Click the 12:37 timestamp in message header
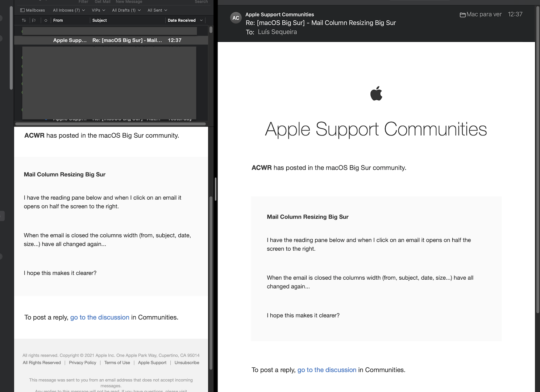This screenshot has height=392, width=540. click(x=515, y=14)
